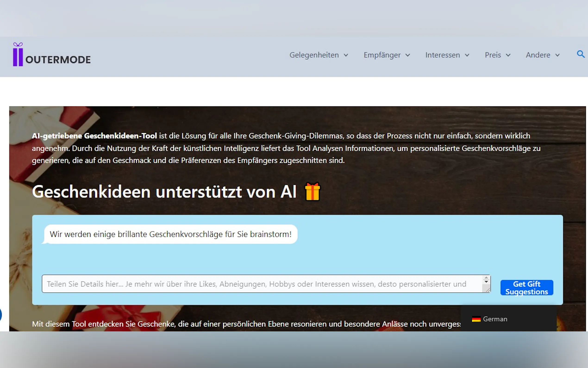Click the German flag icon
The width and height of the screenshot is (588, 368).
[x=476, y=319]
